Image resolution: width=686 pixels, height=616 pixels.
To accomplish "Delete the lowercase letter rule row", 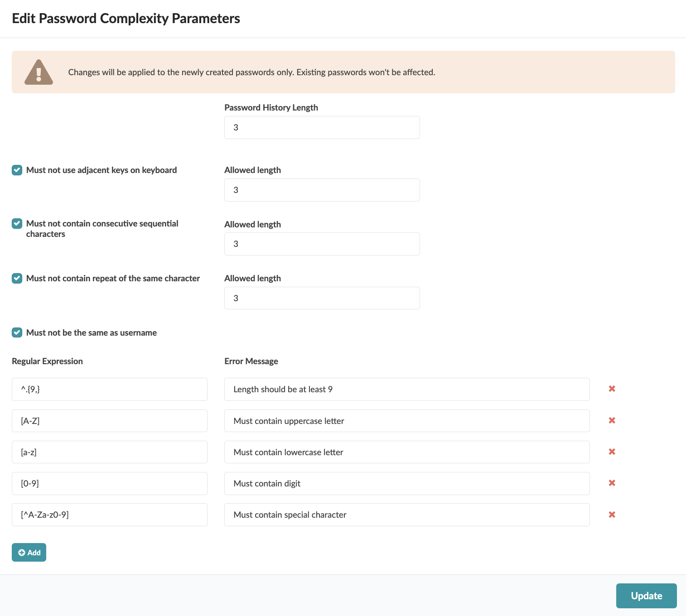I will point(612,452).
